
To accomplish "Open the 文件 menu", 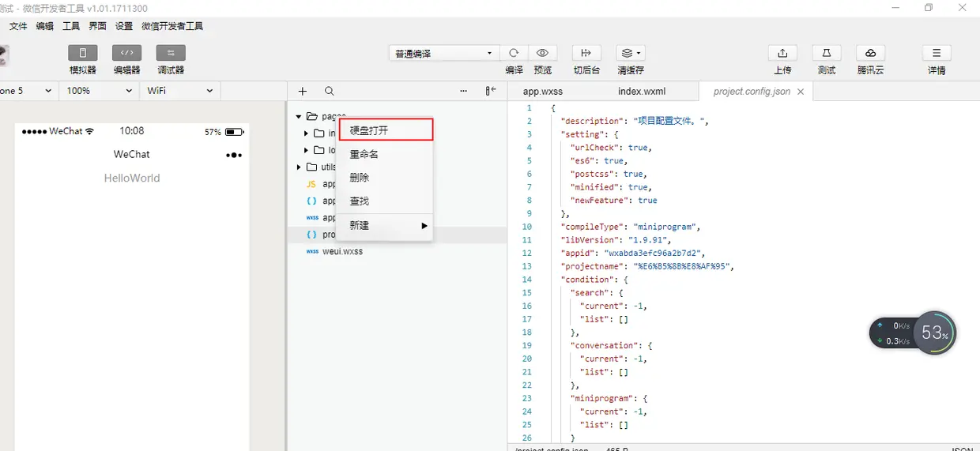I will pos(18,26).
